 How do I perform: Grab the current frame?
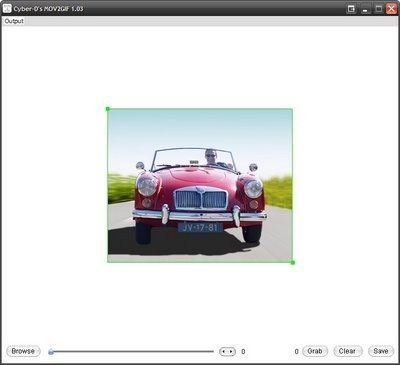click(x=315, y=351)
